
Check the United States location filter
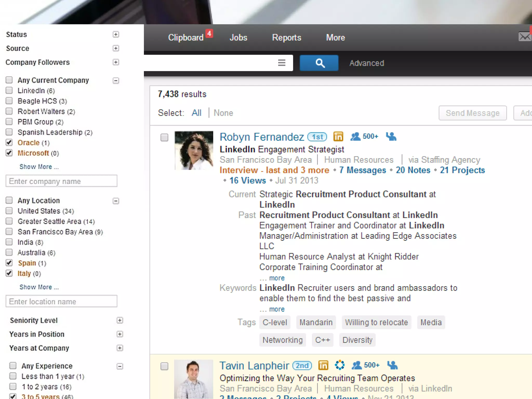(9, 210)
